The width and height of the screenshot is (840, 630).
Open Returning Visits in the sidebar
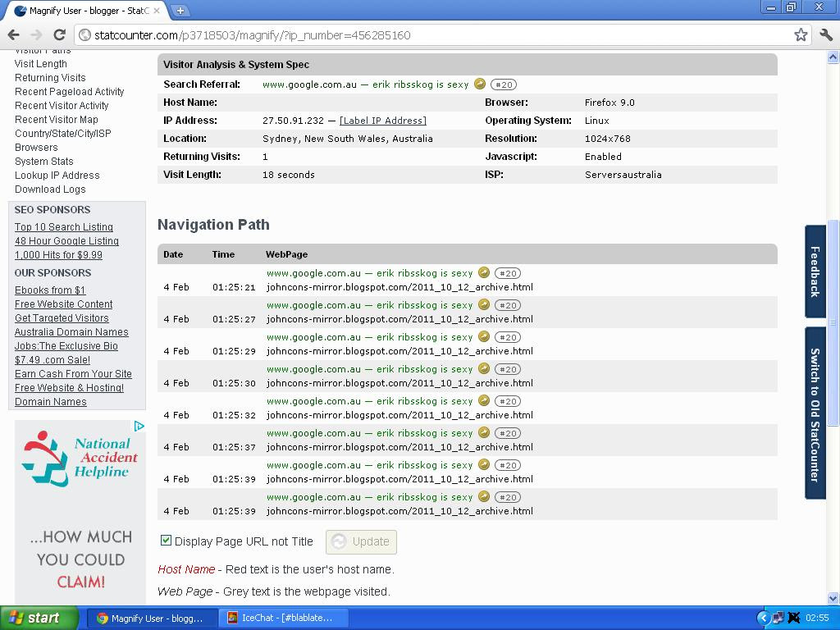(x=50, y=78)
